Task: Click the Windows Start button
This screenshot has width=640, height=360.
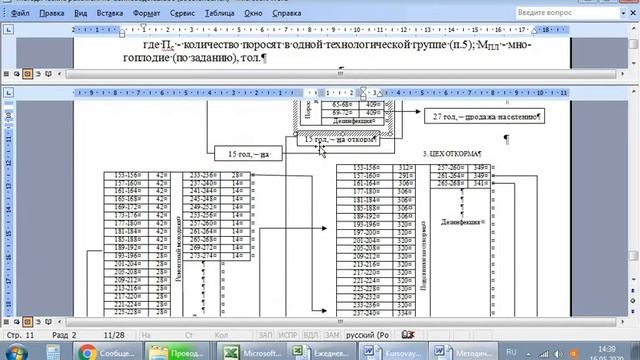Action: coord(16,352)
